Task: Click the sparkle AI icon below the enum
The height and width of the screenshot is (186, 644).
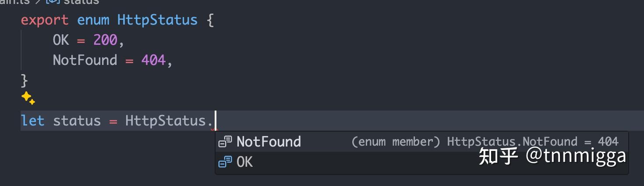Action: pyautogui.click(x=28, y=98)
